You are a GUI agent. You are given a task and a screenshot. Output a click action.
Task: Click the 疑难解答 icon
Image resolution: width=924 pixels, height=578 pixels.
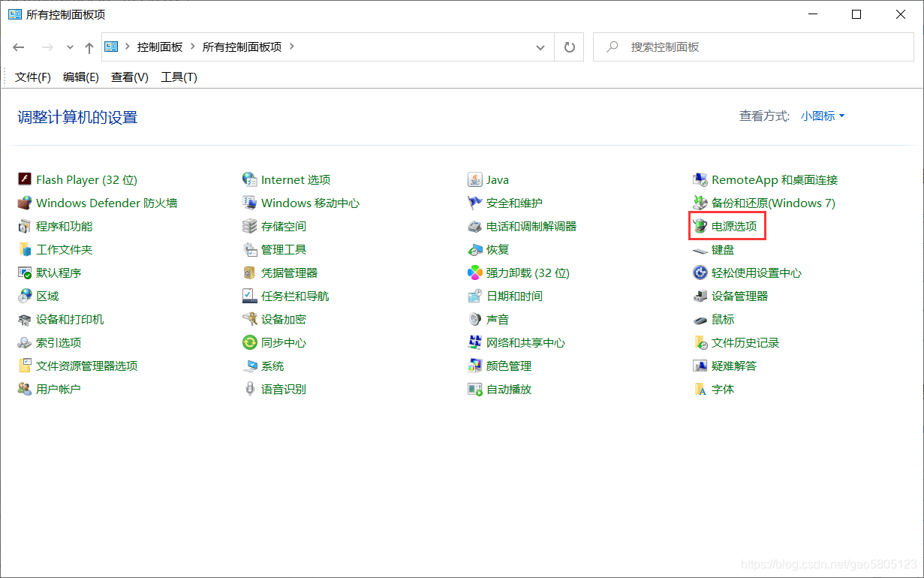click(700, 366)
